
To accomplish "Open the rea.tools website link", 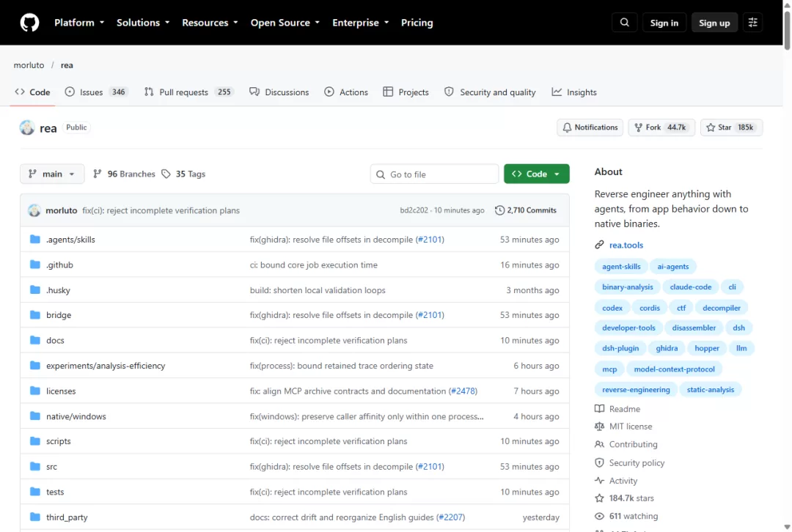I will point(626,245).
